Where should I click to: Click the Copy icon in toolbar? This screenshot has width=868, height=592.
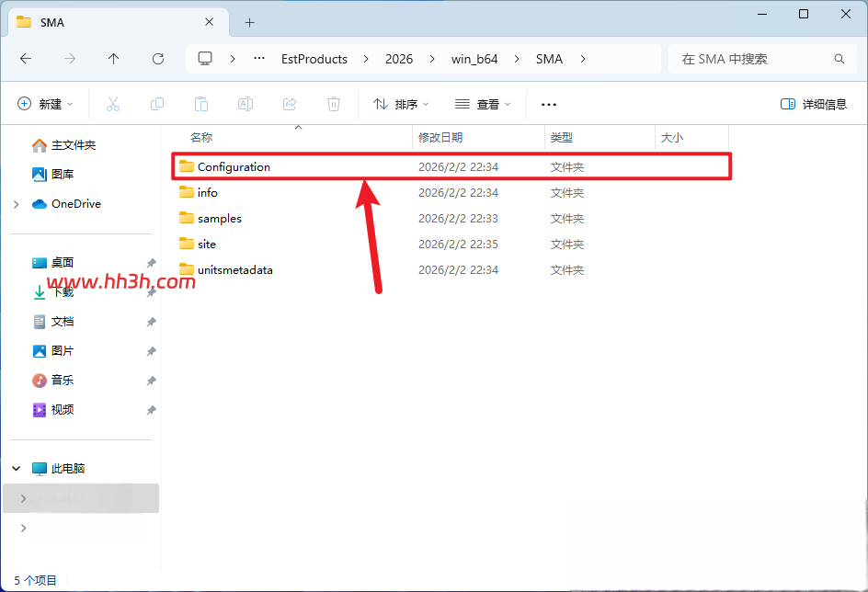pyautogui.click(x=157, y=104)
